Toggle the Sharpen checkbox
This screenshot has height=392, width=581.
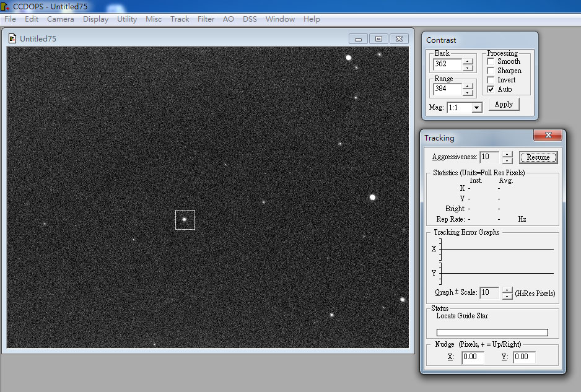(491, 71)
